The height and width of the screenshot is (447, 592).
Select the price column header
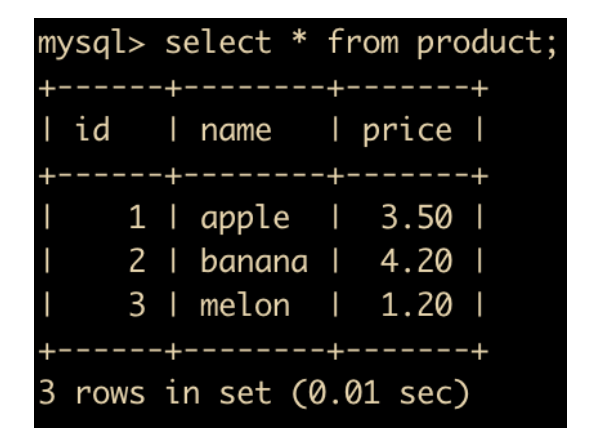407,132
